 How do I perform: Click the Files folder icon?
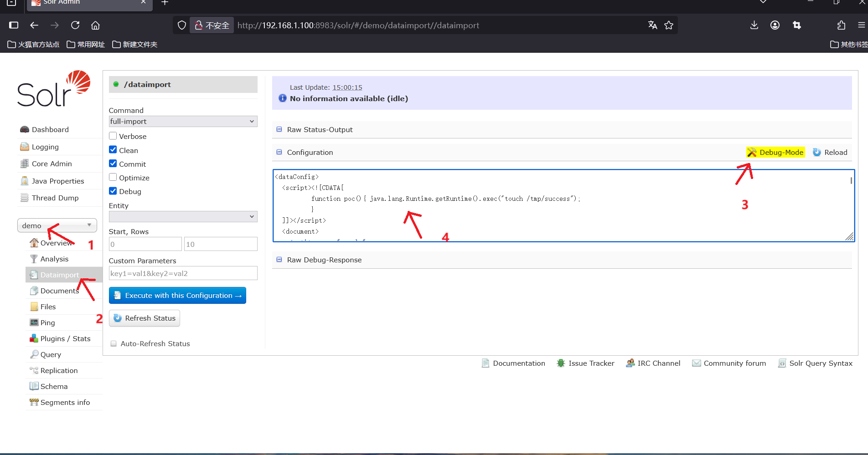click(x=34, y=307)
